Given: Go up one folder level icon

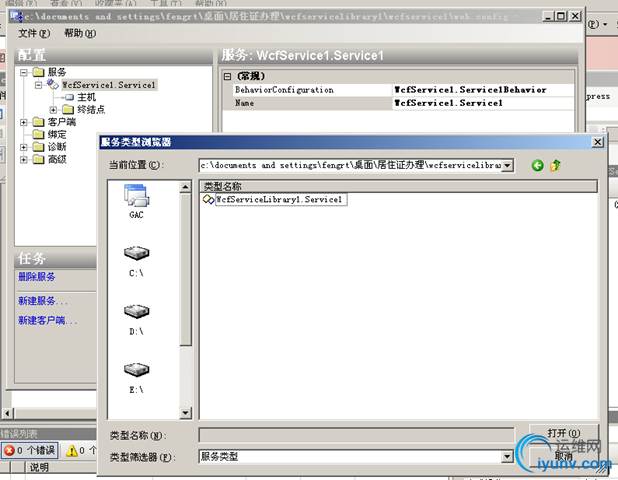Looking at the screenshot, I should point(555,166).
